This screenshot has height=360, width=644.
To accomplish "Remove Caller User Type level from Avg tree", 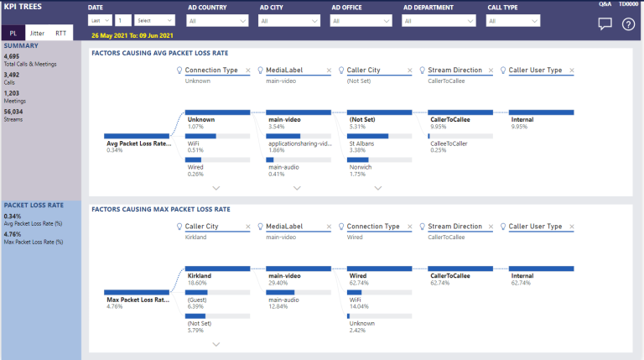I will click(572, 70).
